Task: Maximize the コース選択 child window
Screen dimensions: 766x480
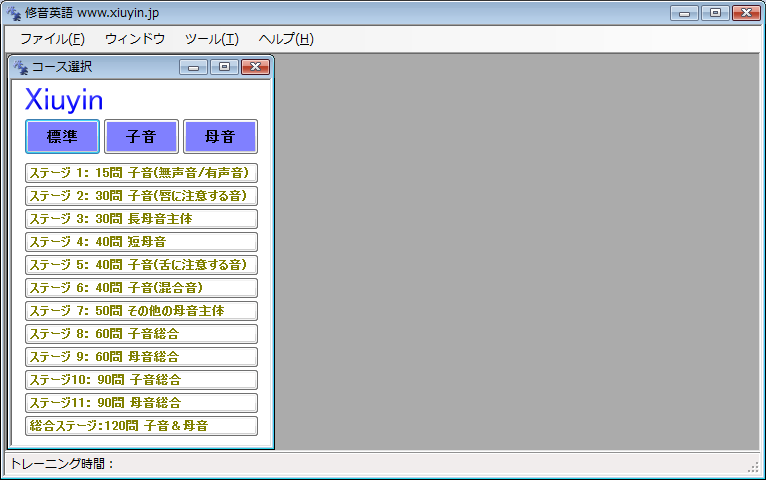Action: point(224,67)
